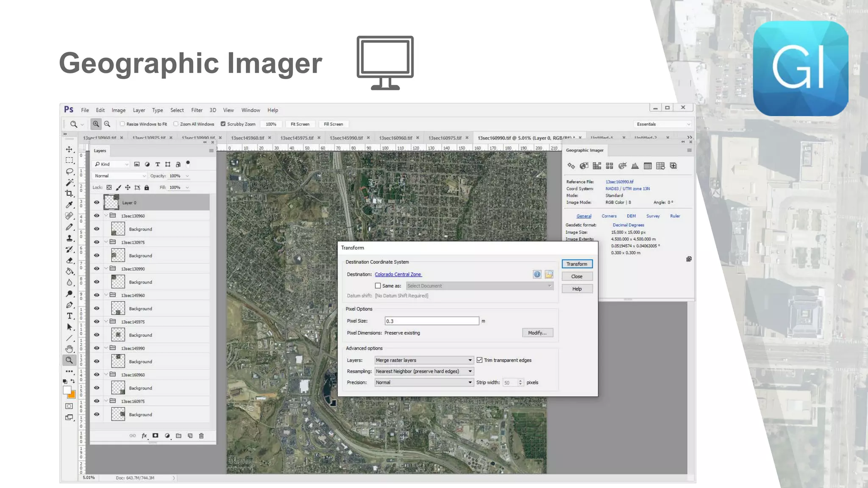Image resolution: width=868 pixels, height=488 pixels.
Task: Click the orange background color swatch
Action: coord(72,395)
